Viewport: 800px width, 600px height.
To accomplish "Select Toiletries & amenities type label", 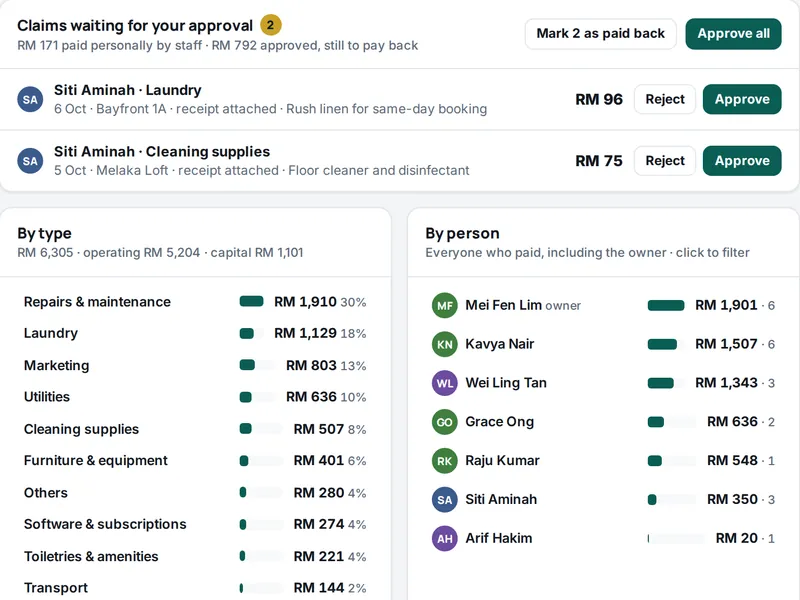I will click(91, 556).
